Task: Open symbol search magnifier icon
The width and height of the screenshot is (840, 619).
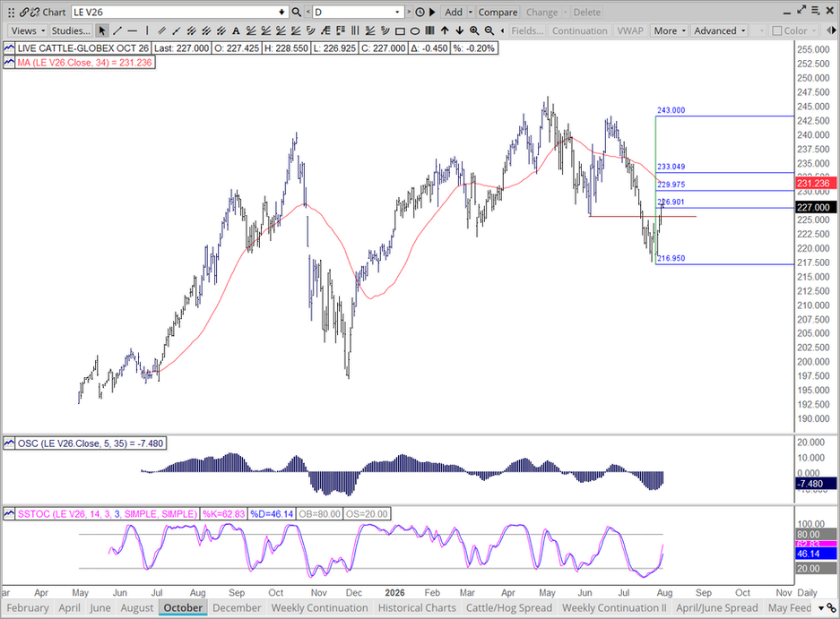Action: coord(296,12)
